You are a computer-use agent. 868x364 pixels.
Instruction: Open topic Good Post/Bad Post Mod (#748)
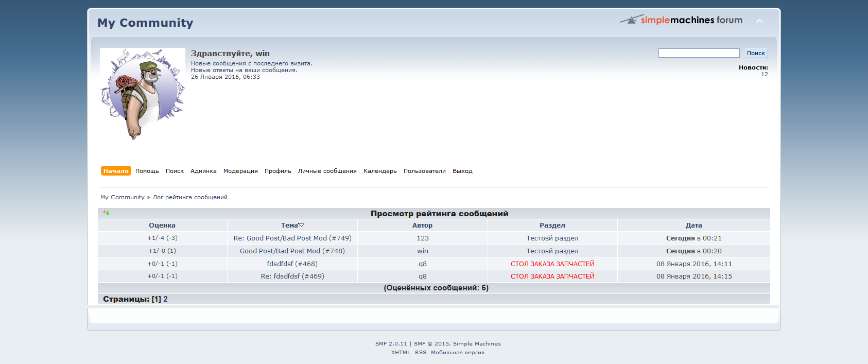tap(292, 251)
